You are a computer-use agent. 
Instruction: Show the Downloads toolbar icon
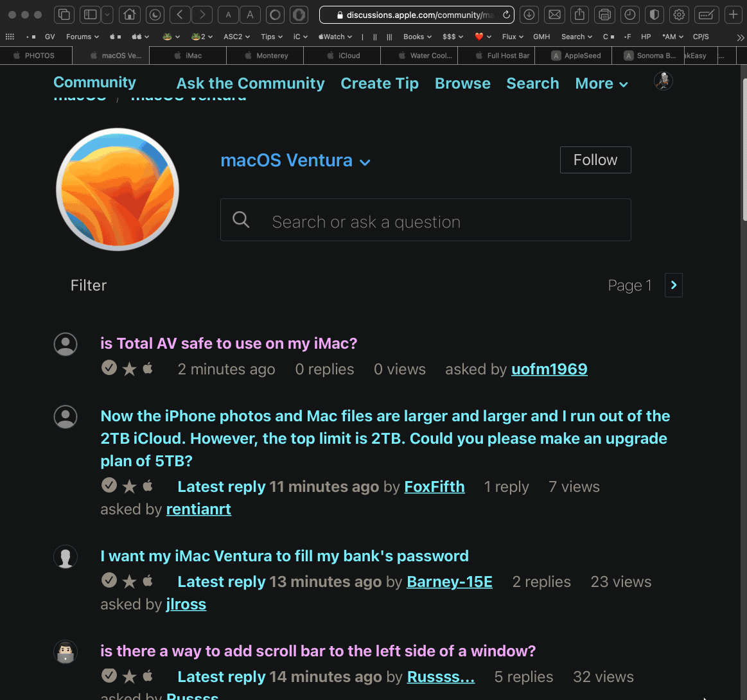tap(529, 15)
